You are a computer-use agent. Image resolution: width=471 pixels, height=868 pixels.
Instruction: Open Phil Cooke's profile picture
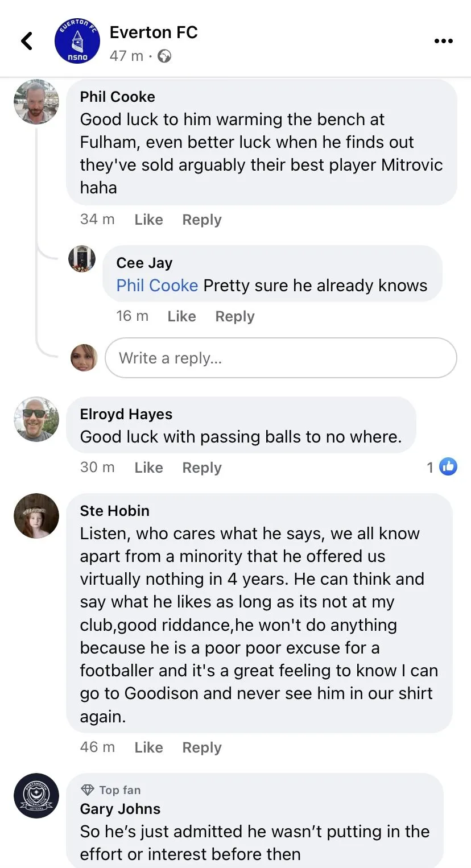click(36, 102)
